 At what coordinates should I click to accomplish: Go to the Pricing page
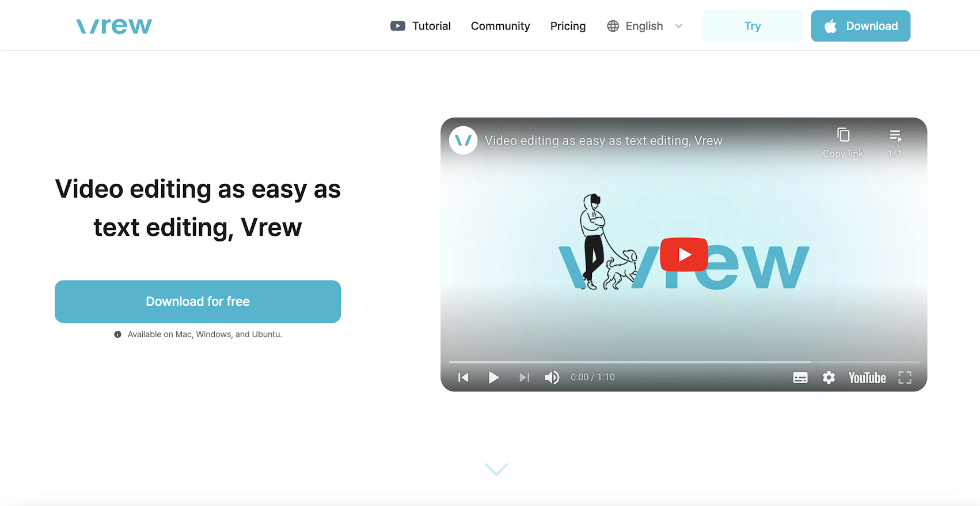(568, 26)
